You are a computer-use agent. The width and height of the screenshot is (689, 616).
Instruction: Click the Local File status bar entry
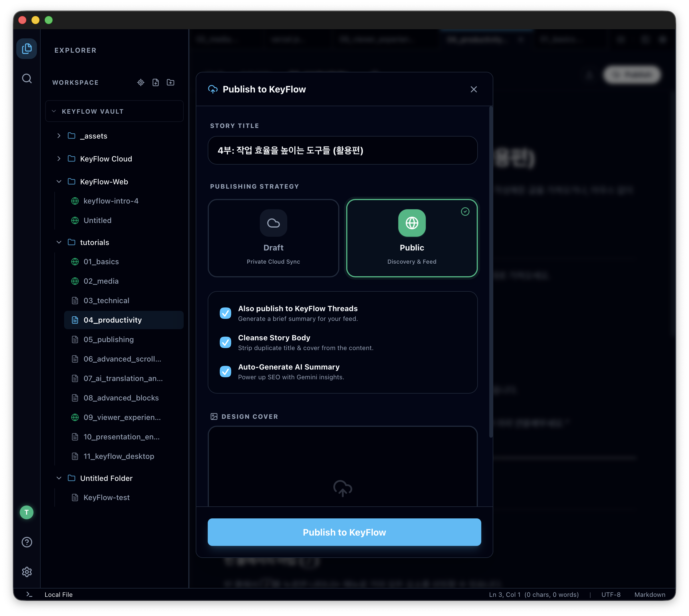pyautogui.click(x=59, y=595)
